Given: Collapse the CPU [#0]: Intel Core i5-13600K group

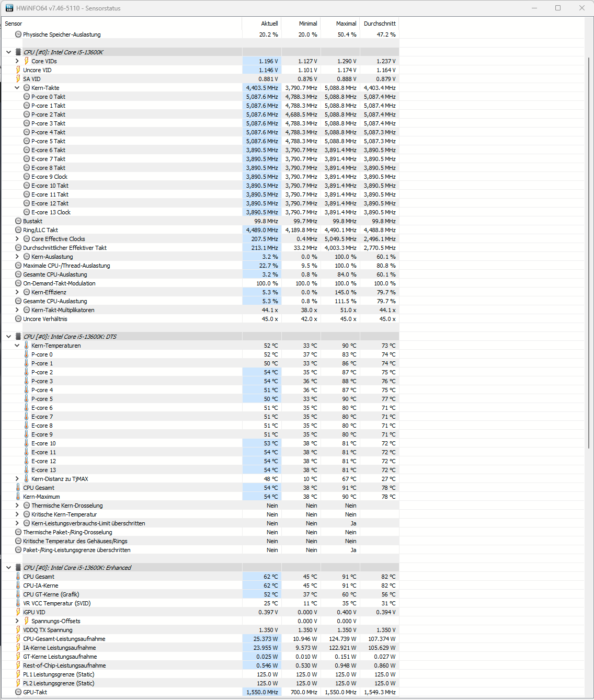Looking at the screenshot, I should [x=8, y=52].
